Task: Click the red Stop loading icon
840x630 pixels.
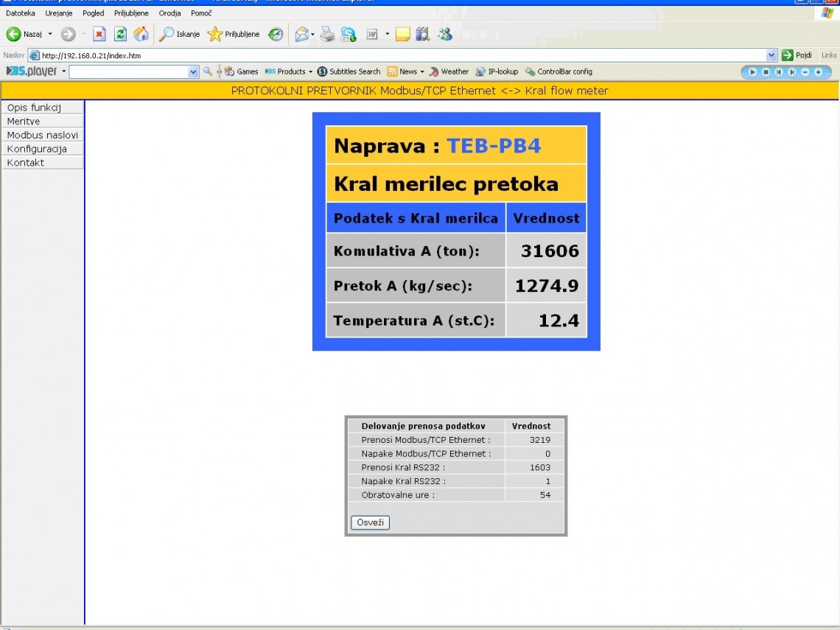Action: tap(99, 34)
